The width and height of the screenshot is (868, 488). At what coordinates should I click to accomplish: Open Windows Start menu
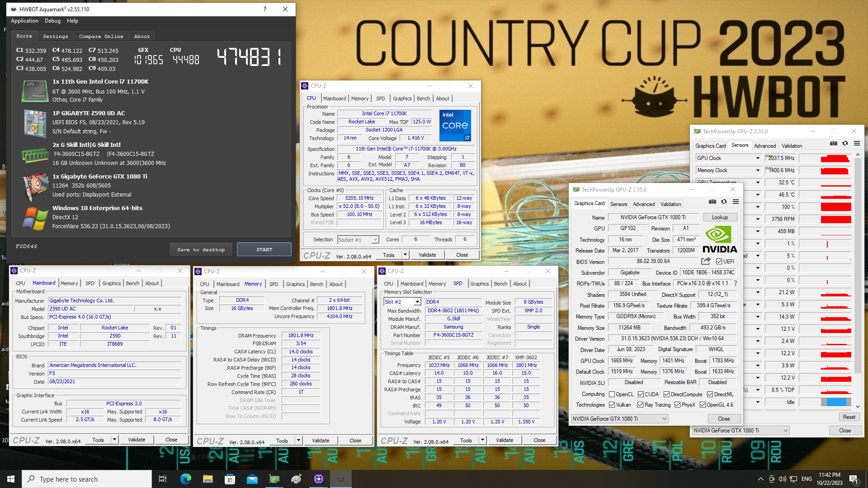tap(11, 479)
